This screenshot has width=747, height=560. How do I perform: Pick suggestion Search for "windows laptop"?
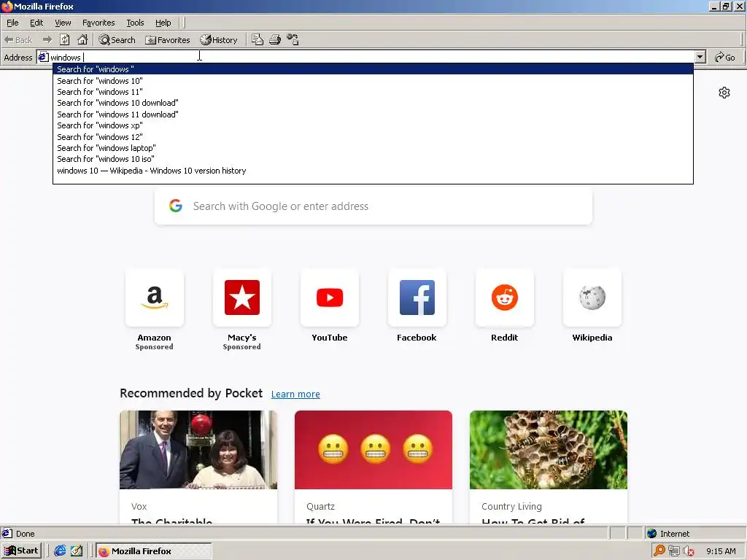[x=373, y=147]
